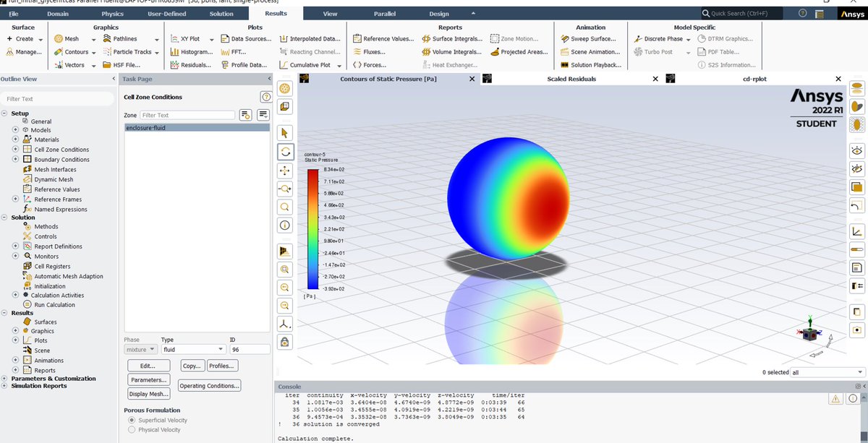Activate the pan view tool
Image resolution: width=868 pixels, height=443 pixels.
coord(285,171)
